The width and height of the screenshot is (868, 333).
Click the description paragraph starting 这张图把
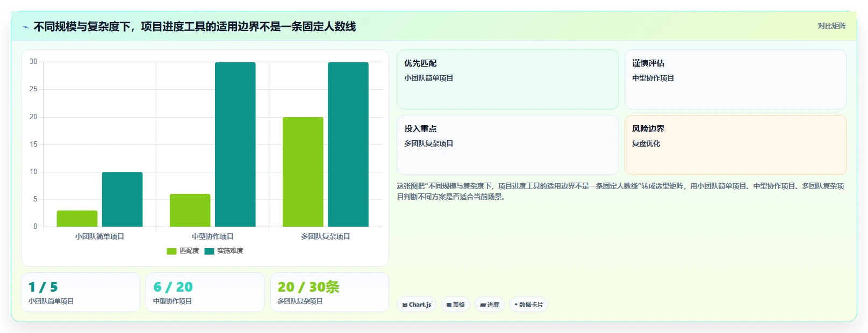620,191
